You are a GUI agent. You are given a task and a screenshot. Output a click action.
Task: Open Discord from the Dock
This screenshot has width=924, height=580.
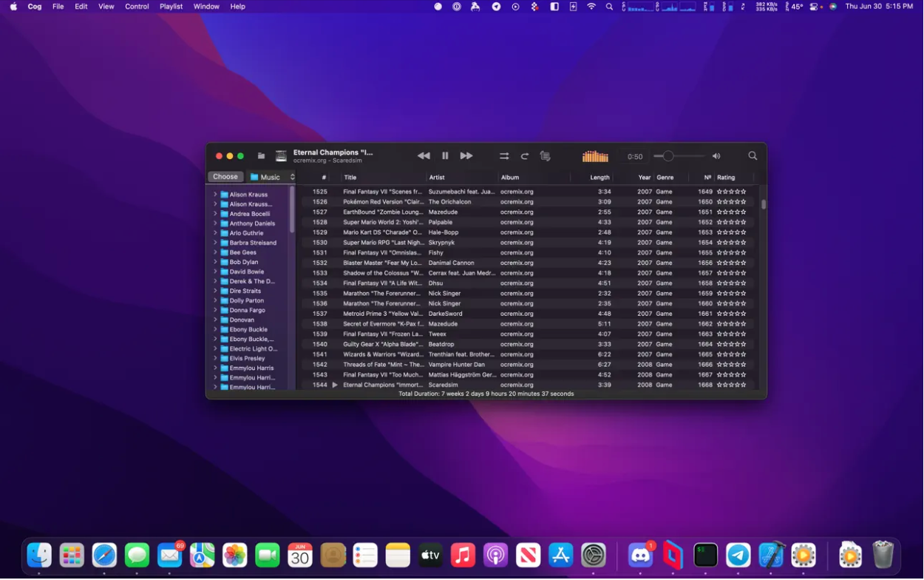(640, 556)
